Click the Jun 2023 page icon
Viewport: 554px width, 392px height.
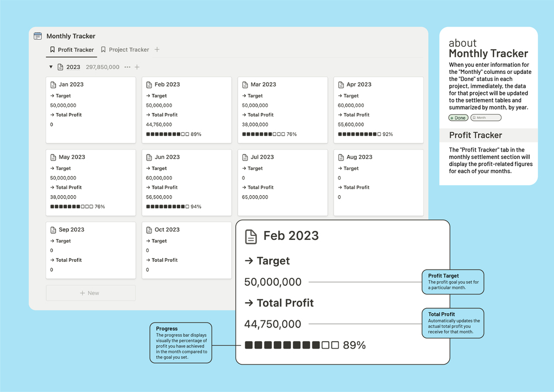pos(149,157)
